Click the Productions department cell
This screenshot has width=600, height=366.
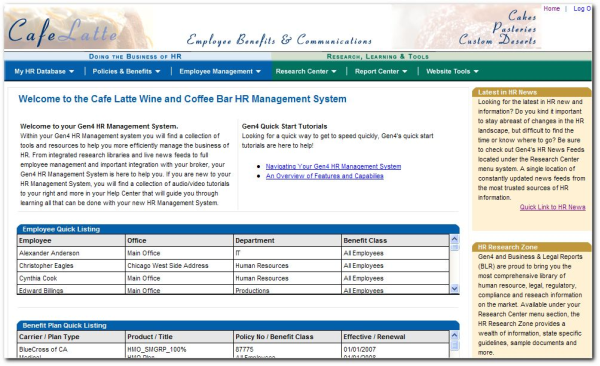point(287,291)
